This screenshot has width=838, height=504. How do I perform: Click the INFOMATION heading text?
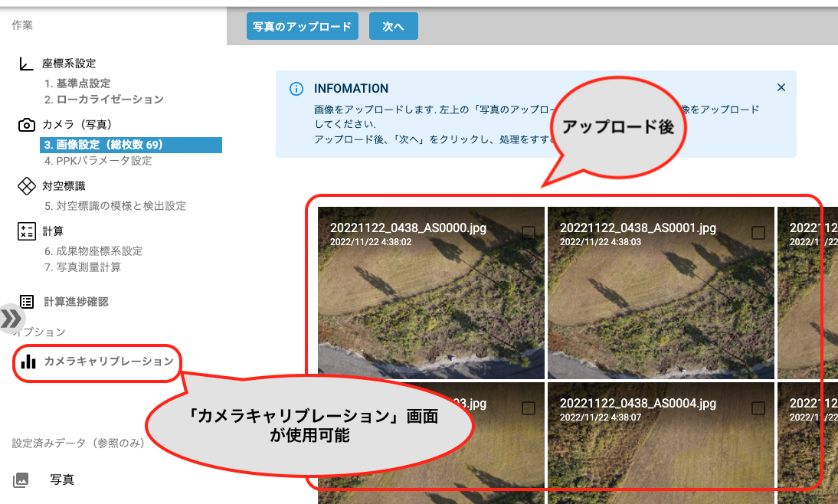[351, 89]
